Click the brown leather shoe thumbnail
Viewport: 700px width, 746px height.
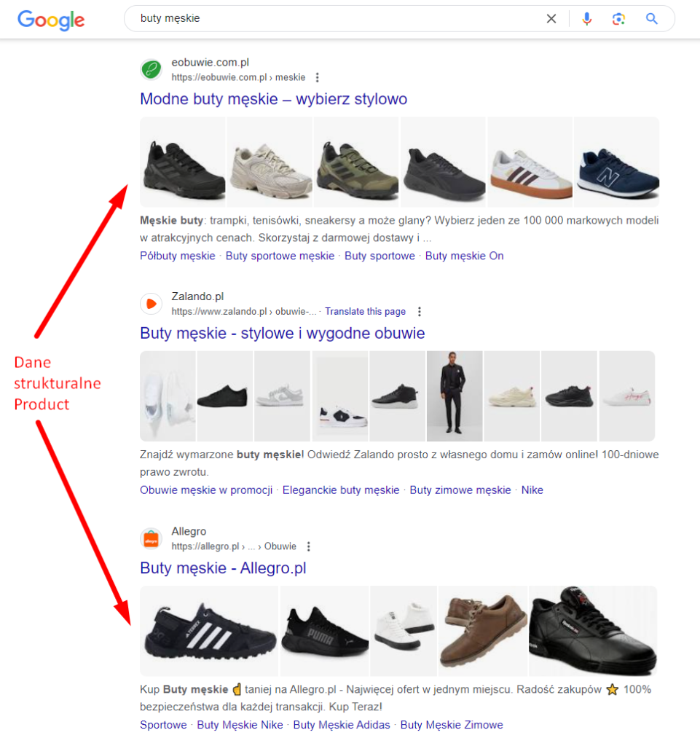[483, 631]
